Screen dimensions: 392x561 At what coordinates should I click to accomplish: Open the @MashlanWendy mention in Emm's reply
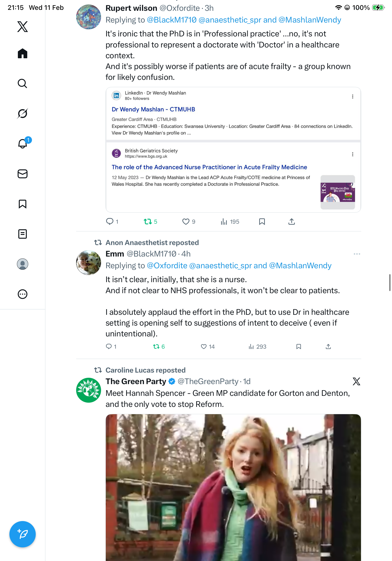point(300,266)
